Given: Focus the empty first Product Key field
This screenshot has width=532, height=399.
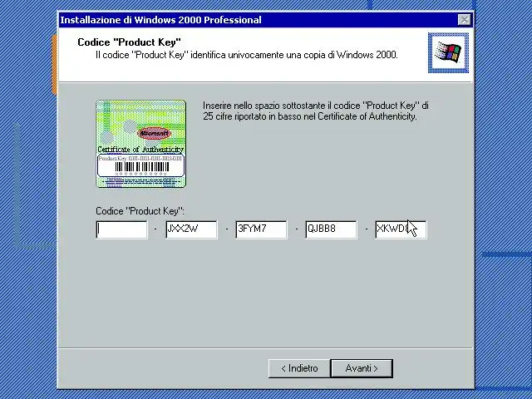Looking at the screenshot, I should pos(122,229).
